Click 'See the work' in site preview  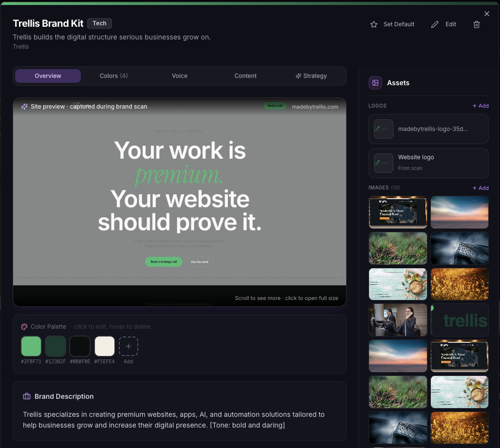click(x=200, y=262)
